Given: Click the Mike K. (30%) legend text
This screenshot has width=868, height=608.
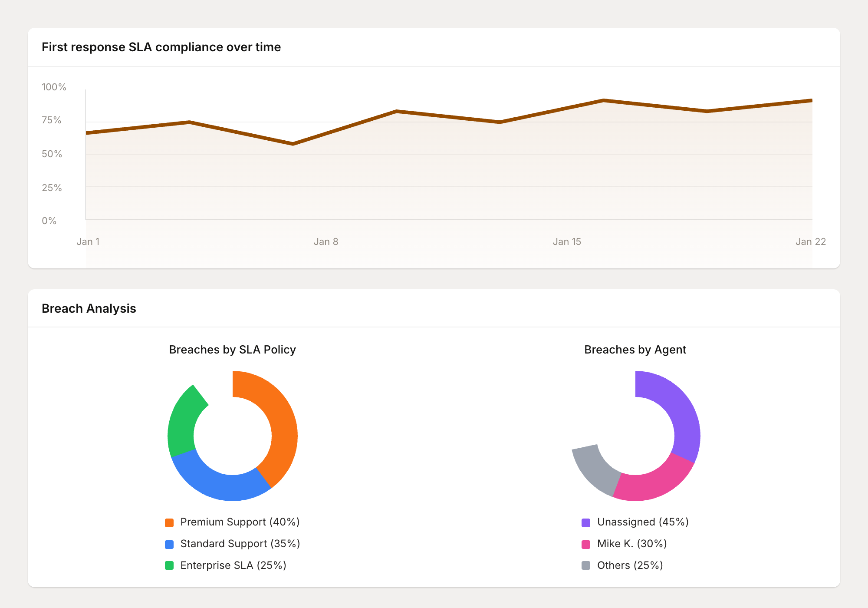Looking at the screenshot, I should click(x=631, y=543).
